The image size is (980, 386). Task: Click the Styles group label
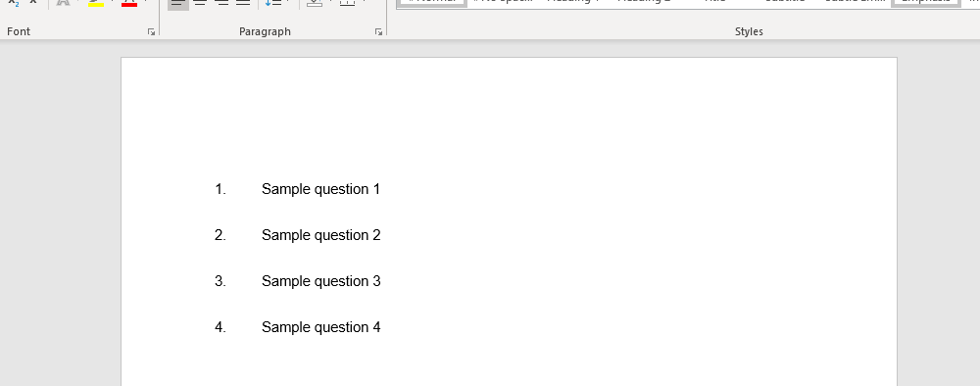749,32
